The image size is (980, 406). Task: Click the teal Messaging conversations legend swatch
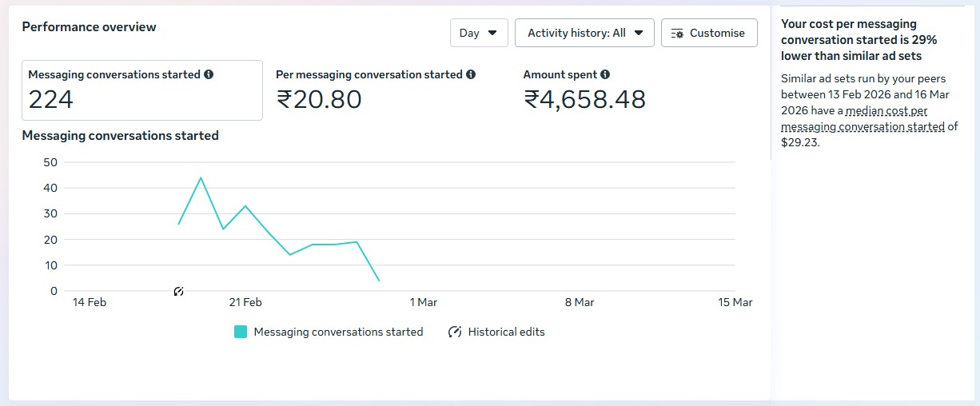pyautogui.click(x=241, y=332)
